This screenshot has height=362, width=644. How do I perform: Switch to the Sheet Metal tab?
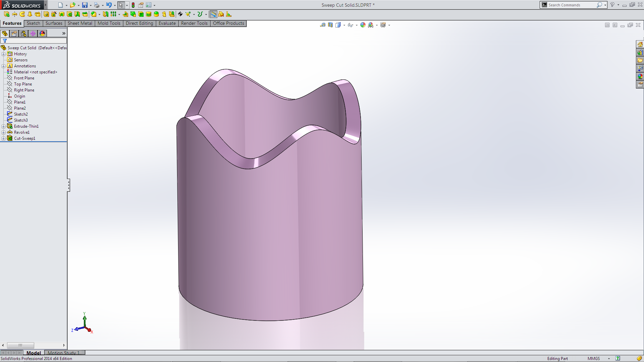(x=80, y=23)
